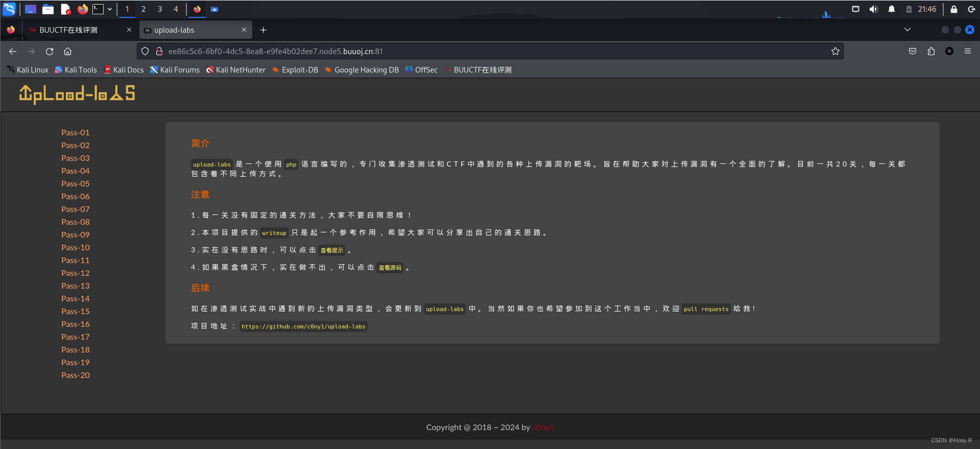Open Pass-05 level
980x449 pixels.
[76, 183]
